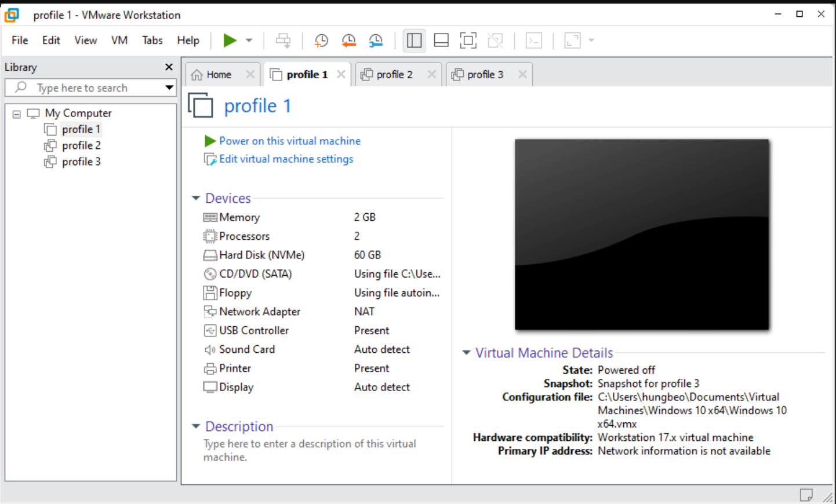836x504 pixels.
Task: Click the Network Adapter device icon
Action: tap(210, 312)
